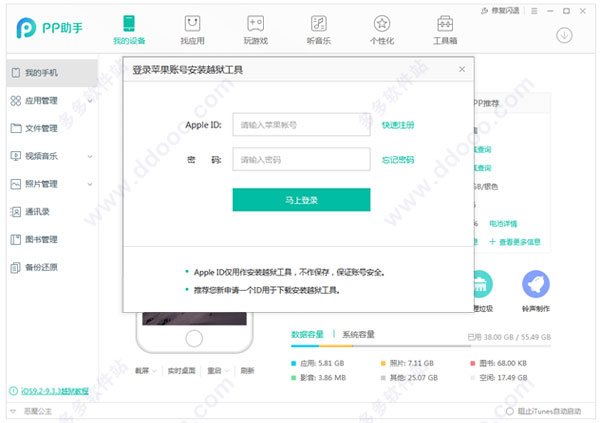Click 查看更多信息 link
Screen dimensions: 600x423
515,242
